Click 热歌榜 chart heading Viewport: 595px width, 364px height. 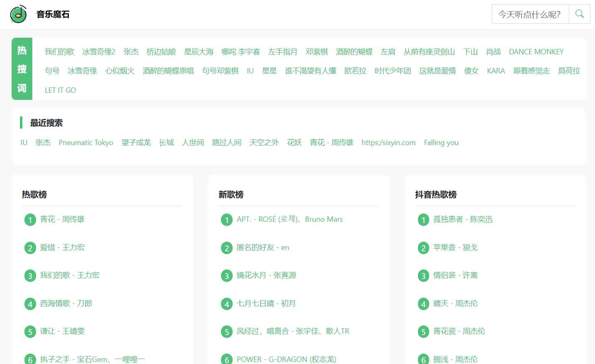click(x=34, y=194)
